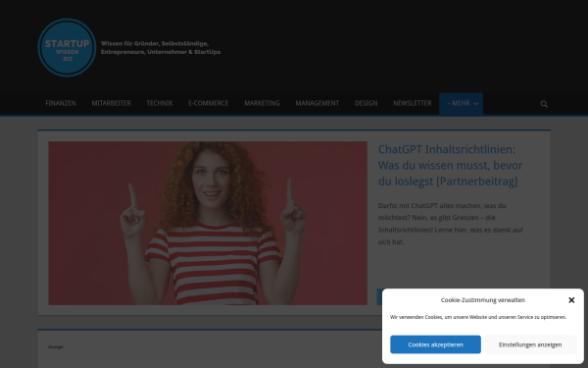Select TECHNIK in the navigation bar
Screen dimensions: 588x368
(160, 103)
